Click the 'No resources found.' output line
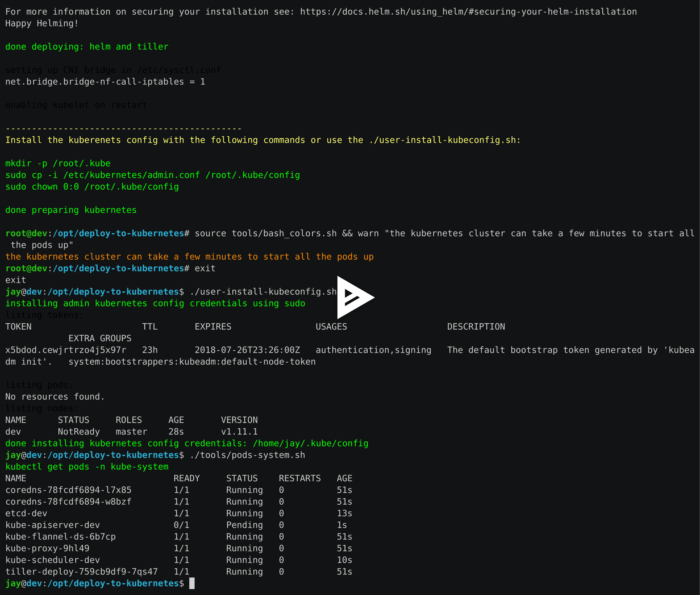700x595 pixels. pyautogui.click(x=55, y=397)
